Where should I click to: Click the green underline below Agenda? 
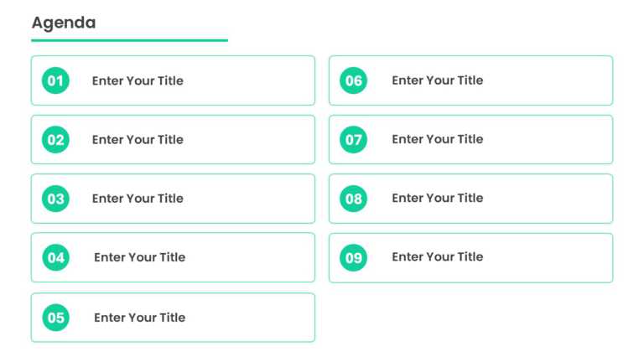[x=129, y=40]
